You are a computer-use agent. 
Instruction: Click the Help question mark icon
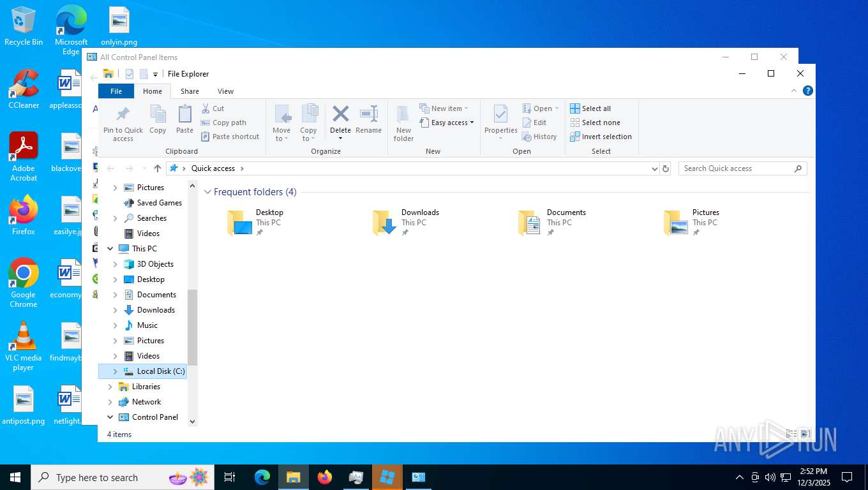click(808, 91)
